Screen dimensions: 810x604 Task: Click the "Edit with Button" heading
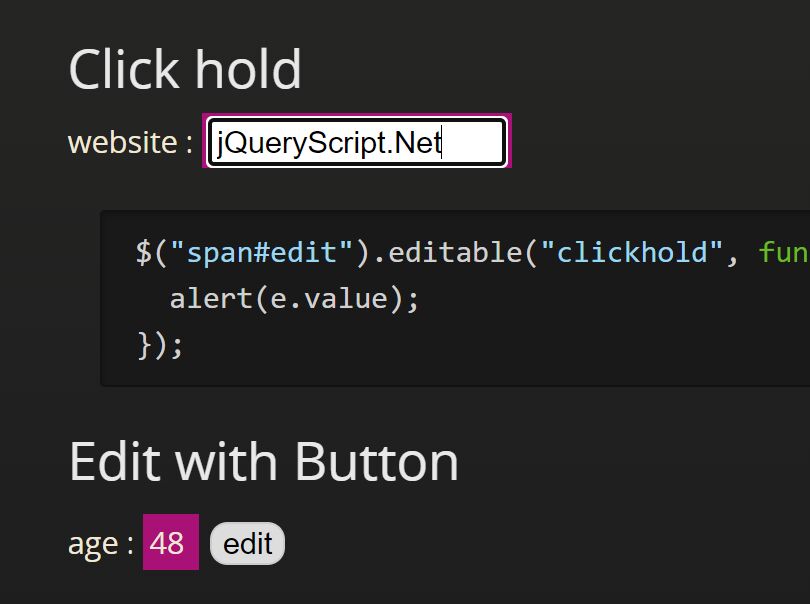click(x=264, y=461)
